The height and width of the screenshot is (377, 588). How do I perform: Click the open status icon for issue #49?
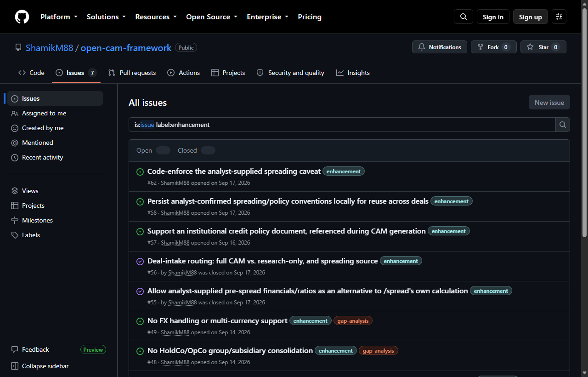point(140,321)
